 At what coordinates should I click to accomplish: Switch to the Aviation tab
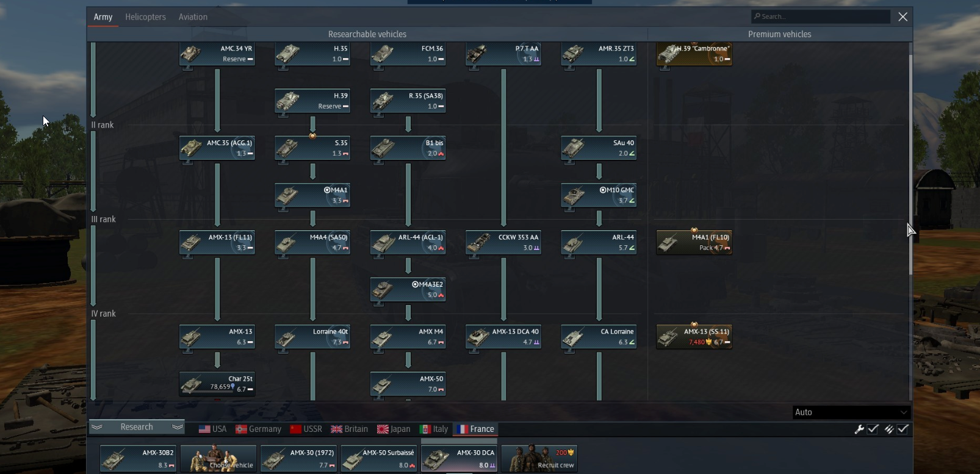193,17
